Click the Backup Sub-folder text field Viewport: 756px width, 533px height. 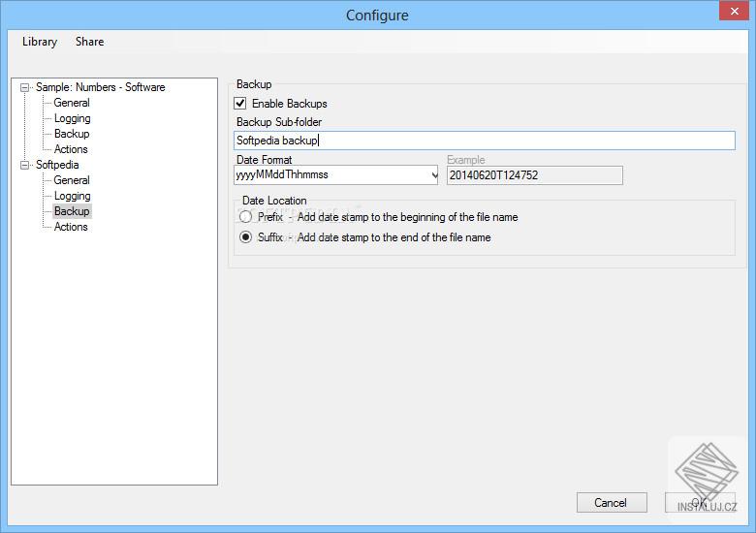point(485,141)
